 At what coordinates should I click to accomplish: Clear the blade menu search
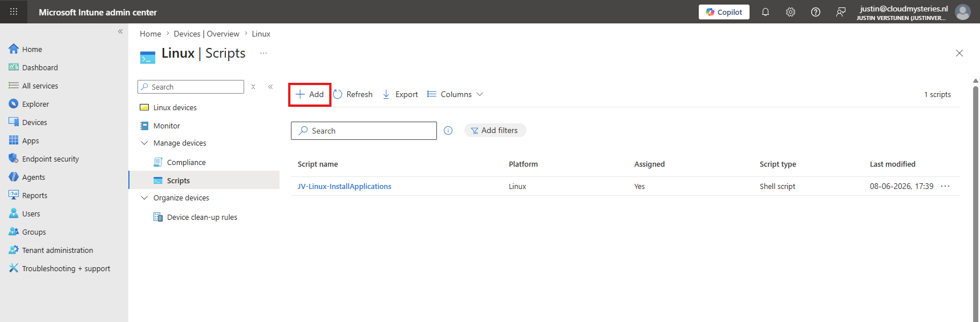[x=253, y=87]
